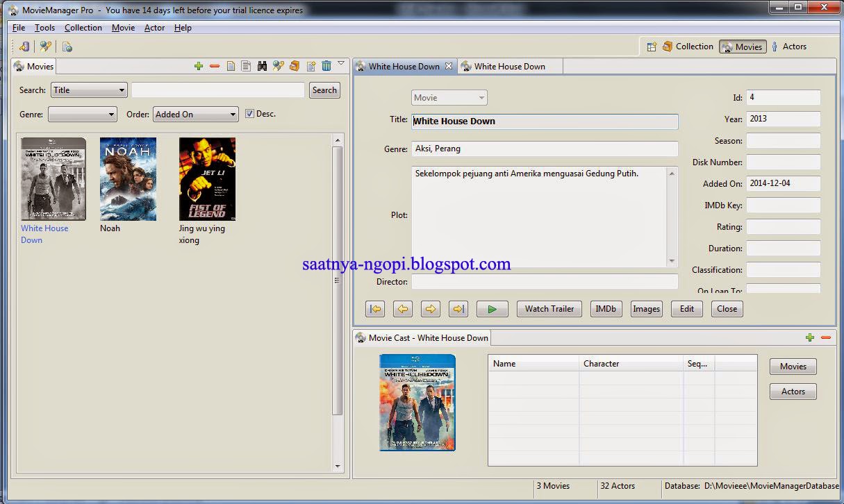Open the Tools menu

coord(44,28)
